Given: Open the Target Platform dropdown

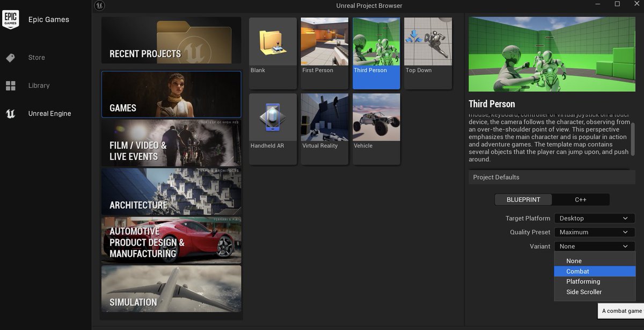Looking at the screenshot, I should coord(595,218).
